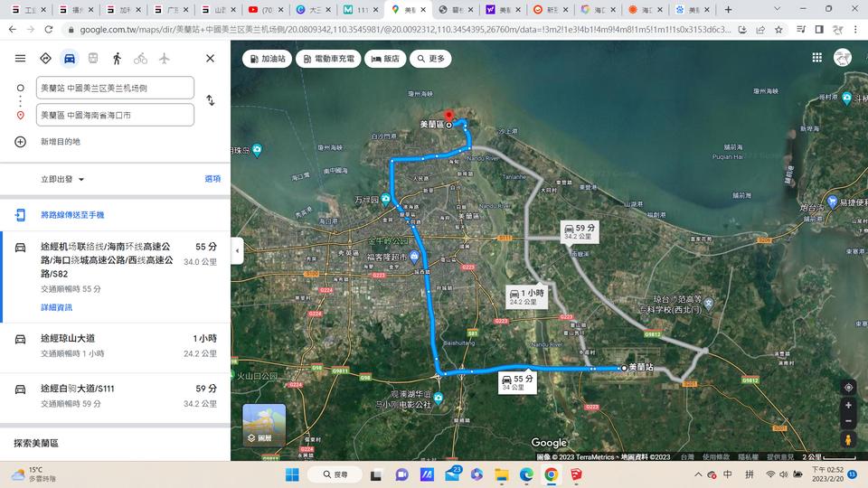This screenshot has width=868, height=488.
Task: Bookmark this page with star
Action: (778, 29)
